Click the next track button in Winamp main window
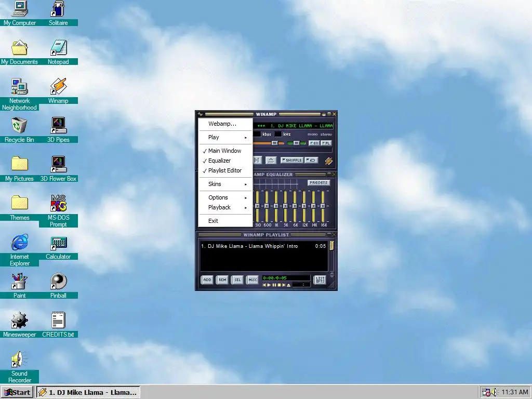 pos(258,160)
